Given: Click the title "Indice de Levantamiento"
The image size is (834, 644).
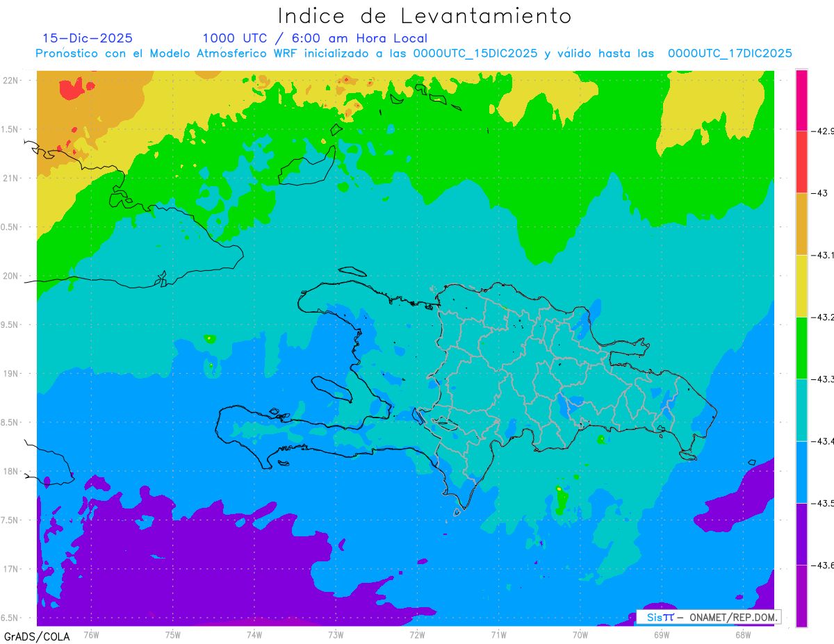Looking at the screenshot, I should (425, 16).
